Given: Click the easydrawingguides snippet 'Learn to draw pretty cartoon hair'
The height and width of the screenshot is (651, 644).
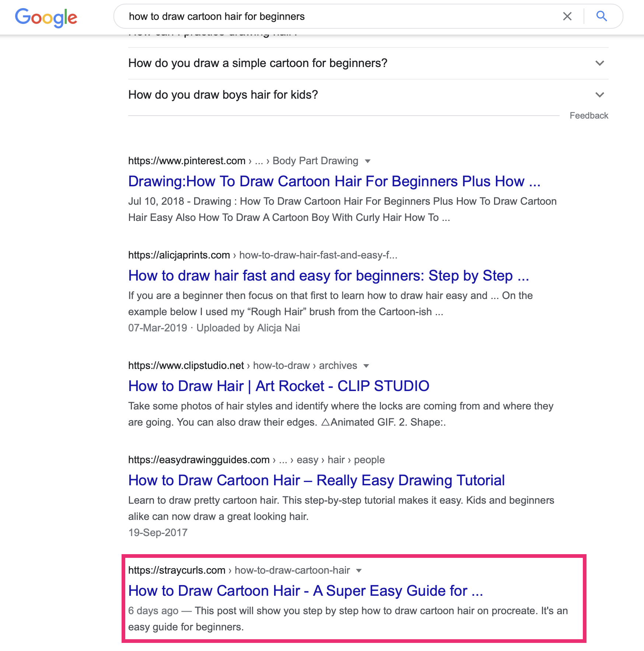Looking at the screenshot, I should [341, 509].
